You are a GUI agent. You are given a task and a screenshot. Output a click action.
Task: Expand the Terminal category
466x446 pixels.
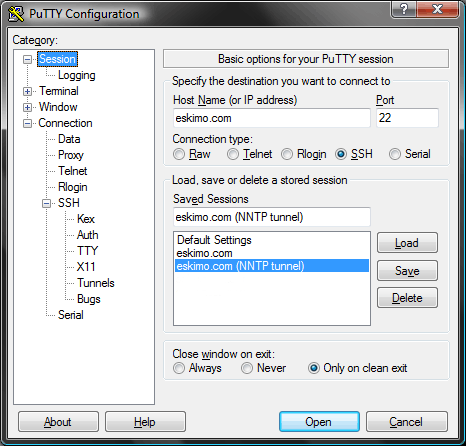tap(27, 91)
